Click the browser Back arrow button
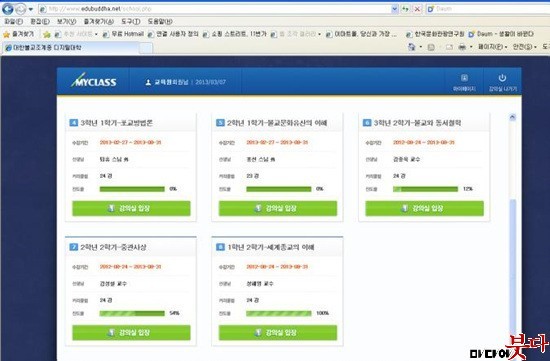Screen dimensions: 550x361 [8, 9]
